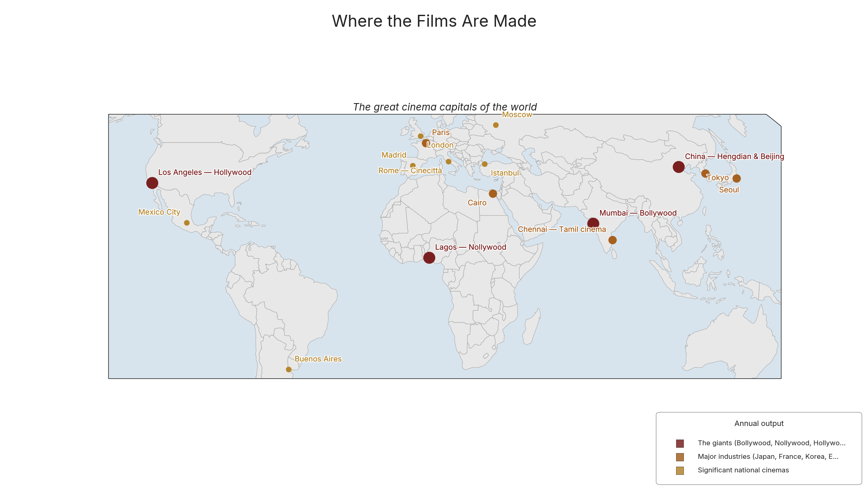Click the gold Significant national cinemas swatch
The width and height of the screenshot is (868, 488).
(x=680, y=471)
